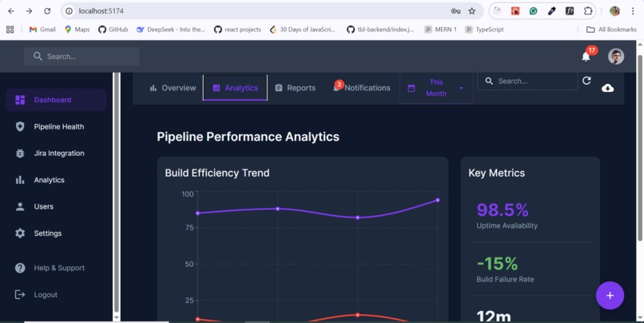Open the DeepSeek bookmark
Viewport: 644px width, 323px height.
coord(171,29)
